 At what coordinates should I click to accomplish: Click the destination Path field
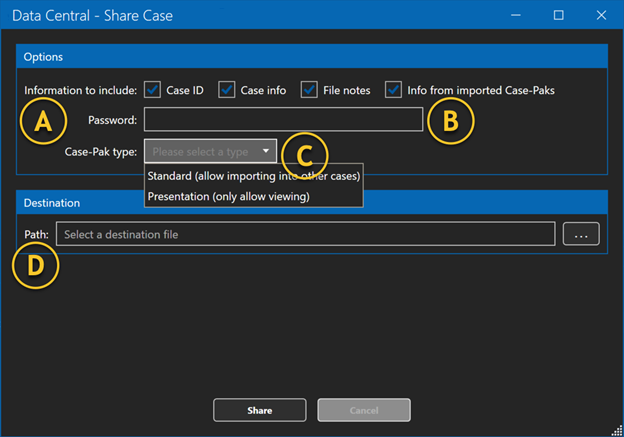pyautogui.click(x=306, y=234)
